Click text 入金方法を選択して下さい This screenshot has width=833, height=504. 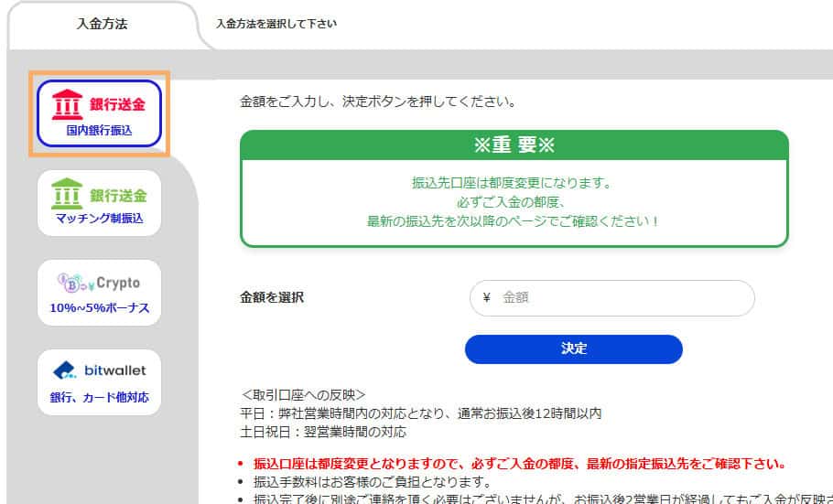tap(276, 24)
